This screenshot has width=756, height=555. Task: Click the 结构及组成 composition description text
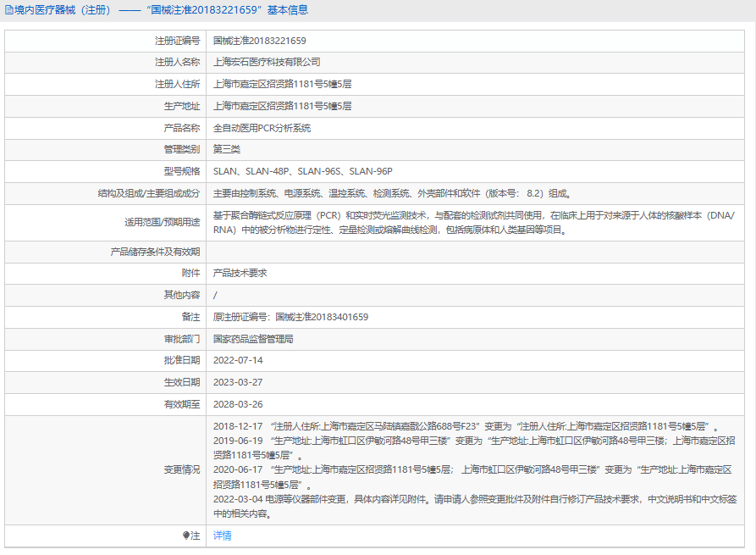pyautogui.click(x=392, y=193)
